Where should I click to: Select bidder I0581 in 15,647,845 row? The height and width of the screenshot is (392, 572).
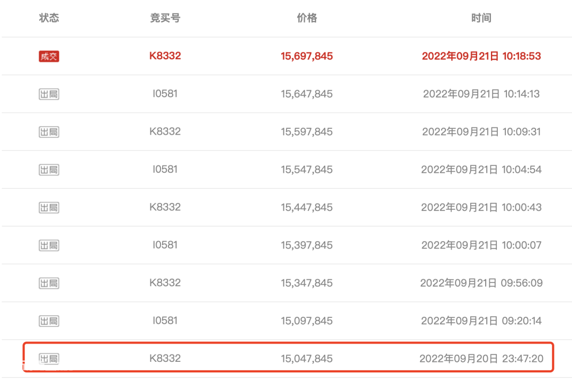coord(165,94)
